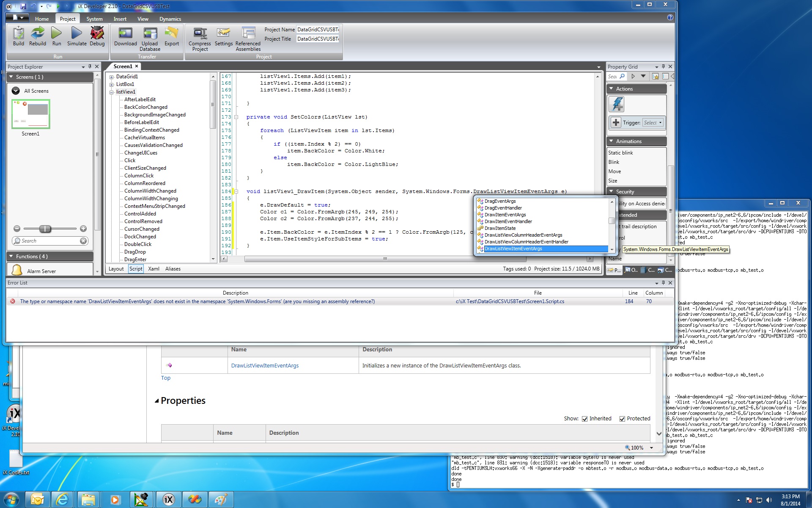Switch to the System ribbon tab
This screenshot has height=508, width=812.
pos(94,19)
